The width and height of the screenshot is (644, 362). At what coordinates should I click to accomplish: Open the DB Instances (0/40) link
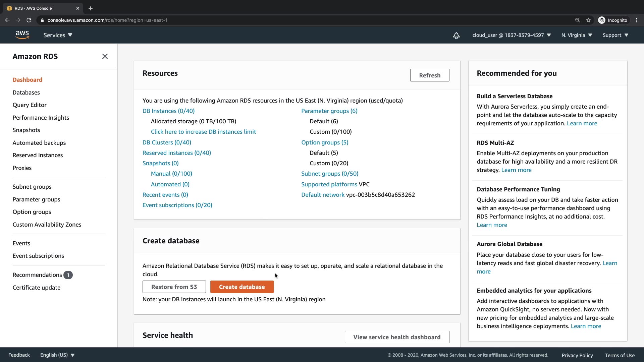point(168,111)
